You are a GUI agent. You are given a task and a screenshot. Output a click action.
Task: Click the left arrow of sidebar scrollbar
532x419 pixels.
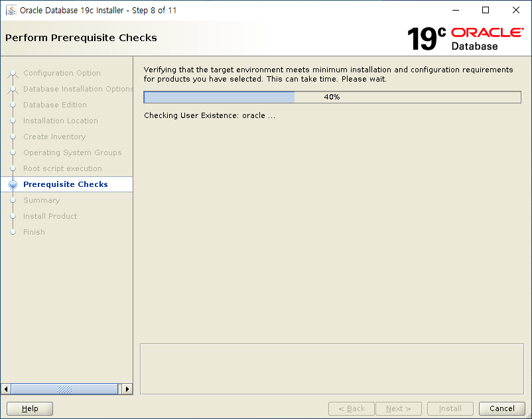point(6,389)
